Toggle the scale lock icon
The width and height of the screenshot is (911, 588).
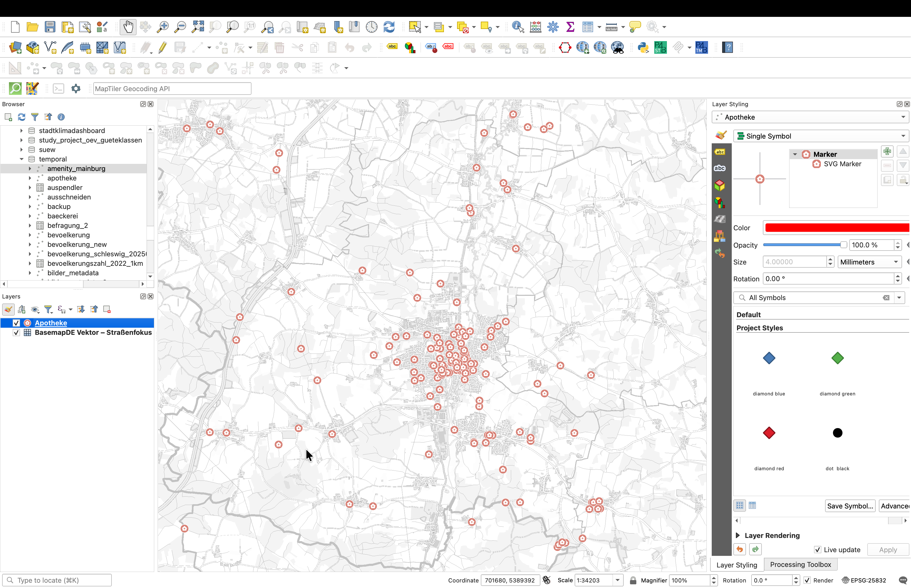pyautogui.click(x=633, y=580)
